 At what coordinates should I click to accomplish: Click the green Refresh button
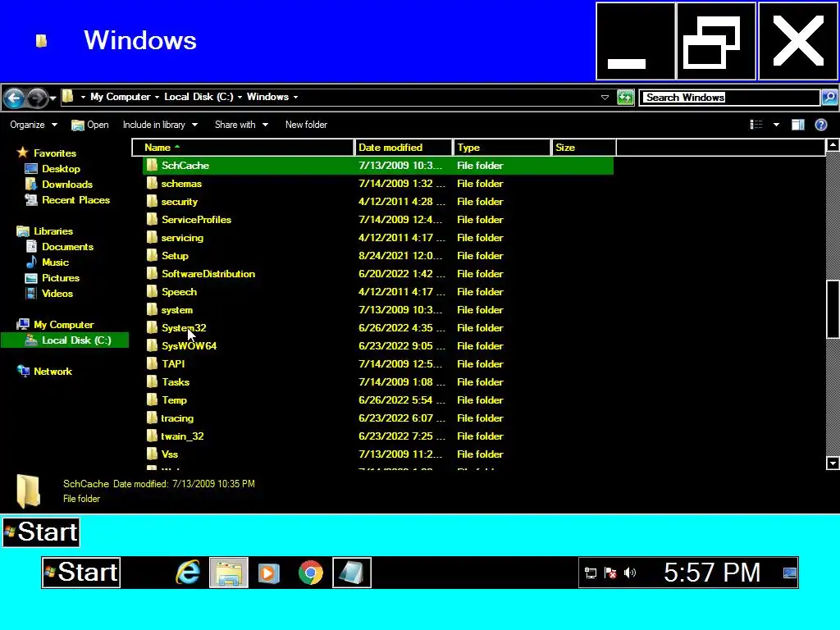coord(625,98)
